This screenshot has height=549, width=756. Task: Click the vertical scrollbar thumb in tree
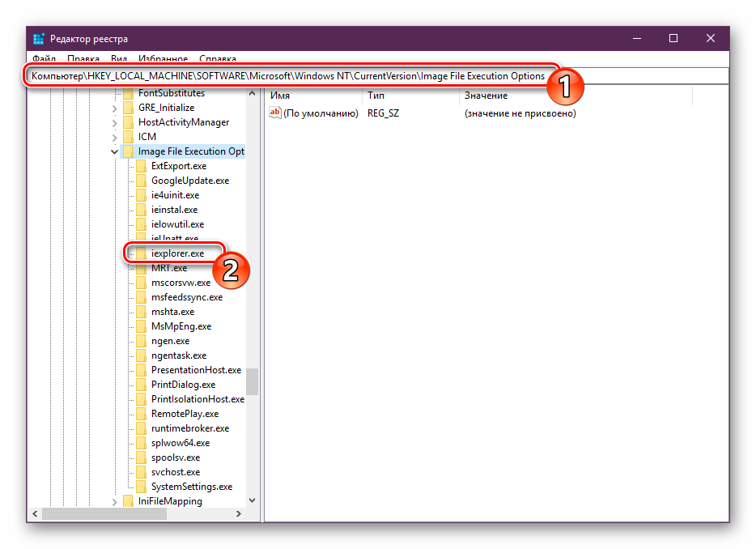(x=253, y=381)
